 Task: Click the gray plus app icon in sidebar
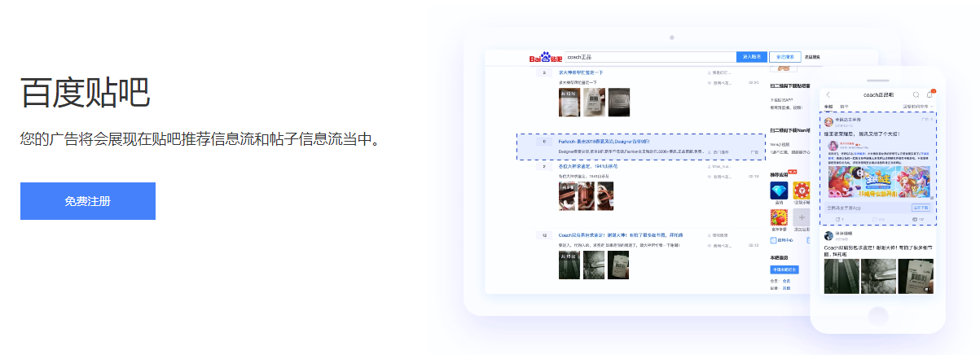pos(802,217)
